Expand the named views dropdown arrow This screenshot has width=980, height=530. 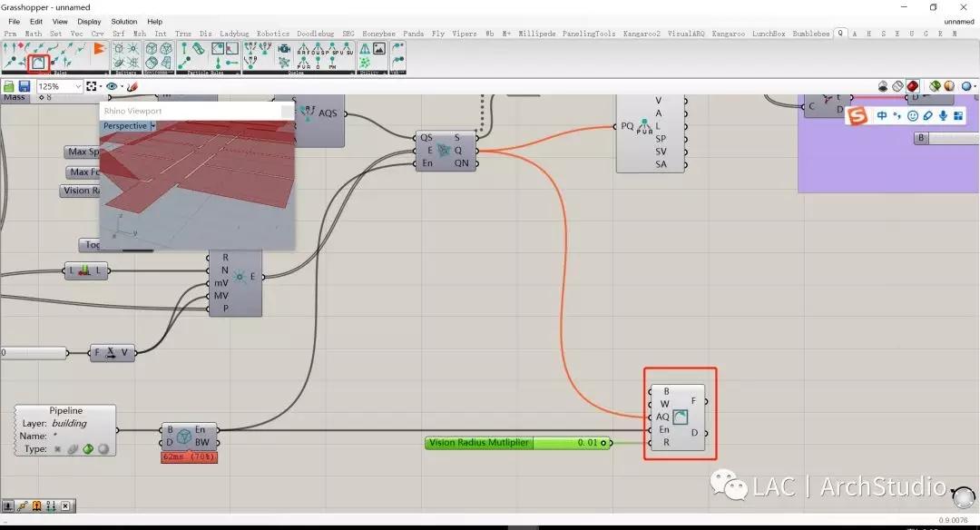(x=122, y=86)
